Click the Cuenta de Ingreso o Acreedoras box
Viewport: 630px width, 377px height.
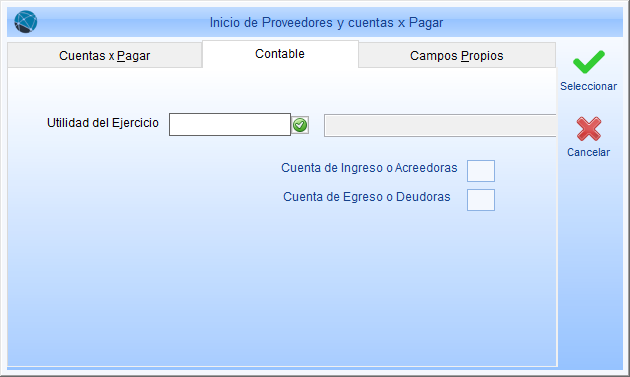[x=481, y=171]
